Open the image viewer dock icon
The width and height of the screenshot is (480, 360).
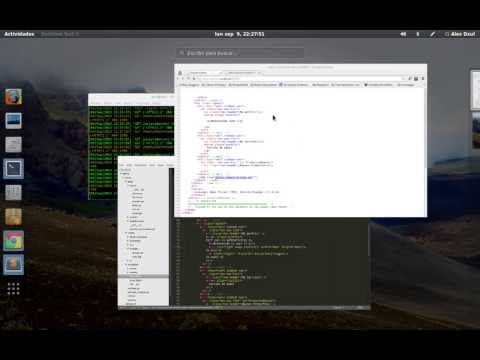point(13,121)
